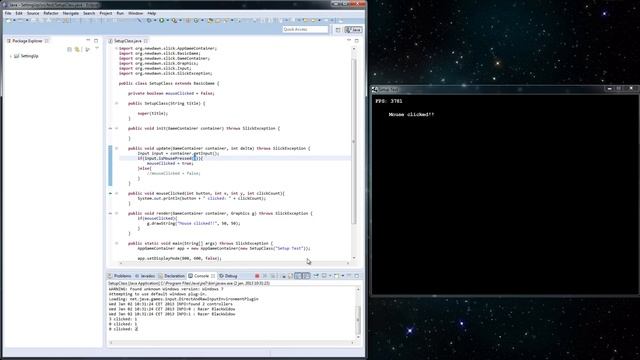The image size is (640, 360).
Task: Open the Open Console dropdown arrow
Action: pos(343,276)
